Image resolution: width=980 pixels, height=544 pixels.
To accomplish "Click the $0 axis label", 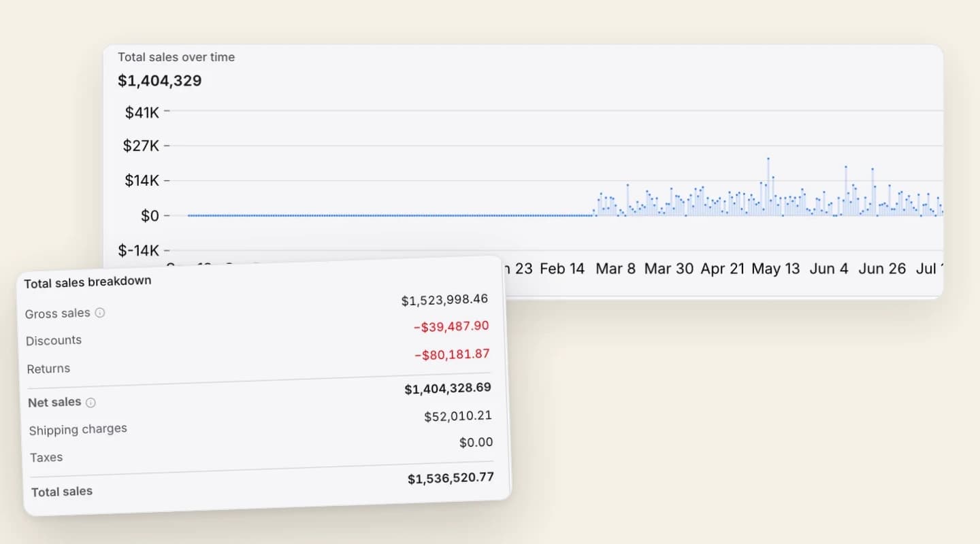I will tap(150, 216).
